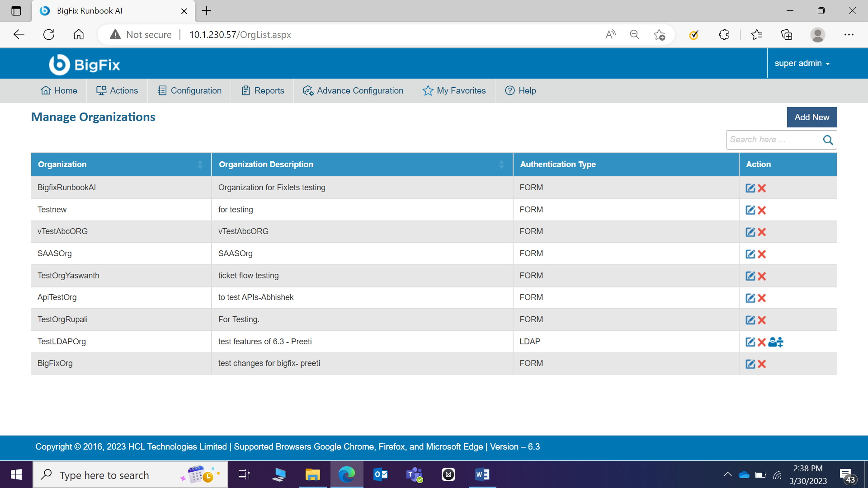Edit the SAASOrg organization entry

750,254
